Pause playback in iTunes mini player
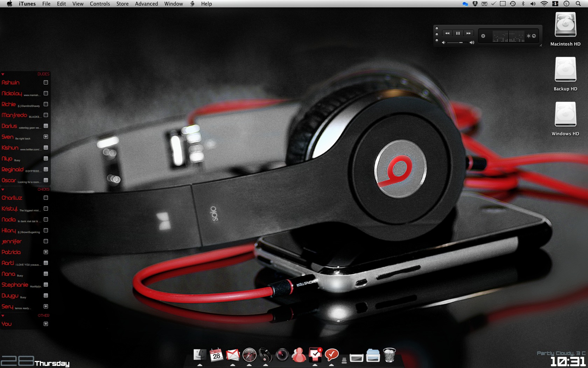The width and height of the screenshot is (588, 368). click(x=458, y=33)
